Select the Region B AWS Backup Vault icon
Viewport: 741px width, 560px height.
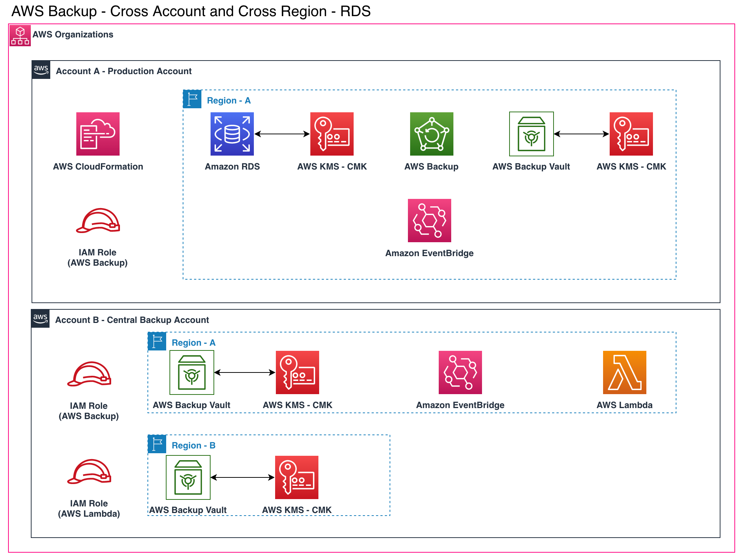tap(188, 477)
